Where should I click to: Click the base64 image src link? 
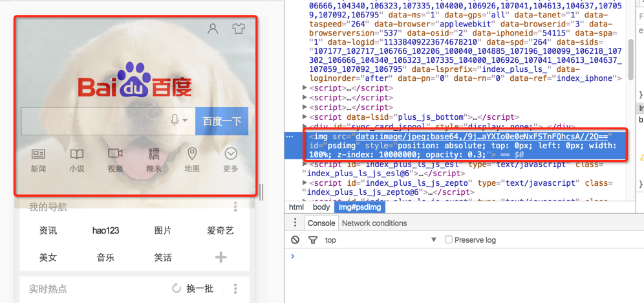pyautogui.click(x=482, y=137)
